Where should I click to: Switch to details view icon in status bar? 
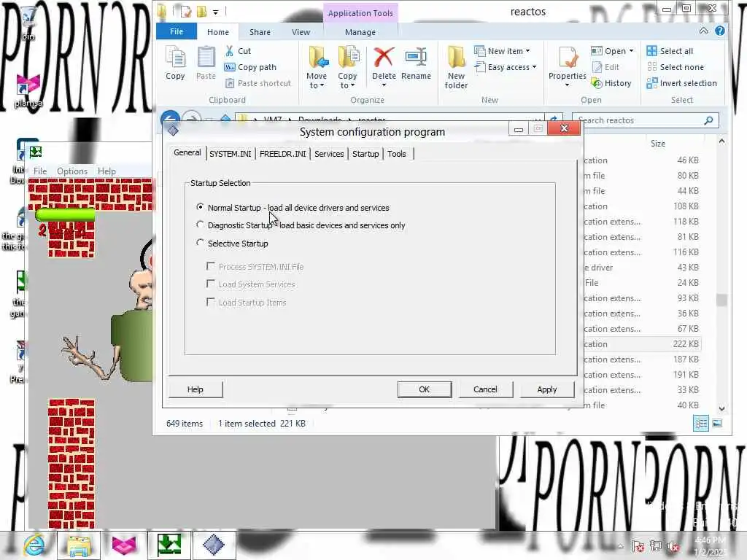(x=701, y=424)
